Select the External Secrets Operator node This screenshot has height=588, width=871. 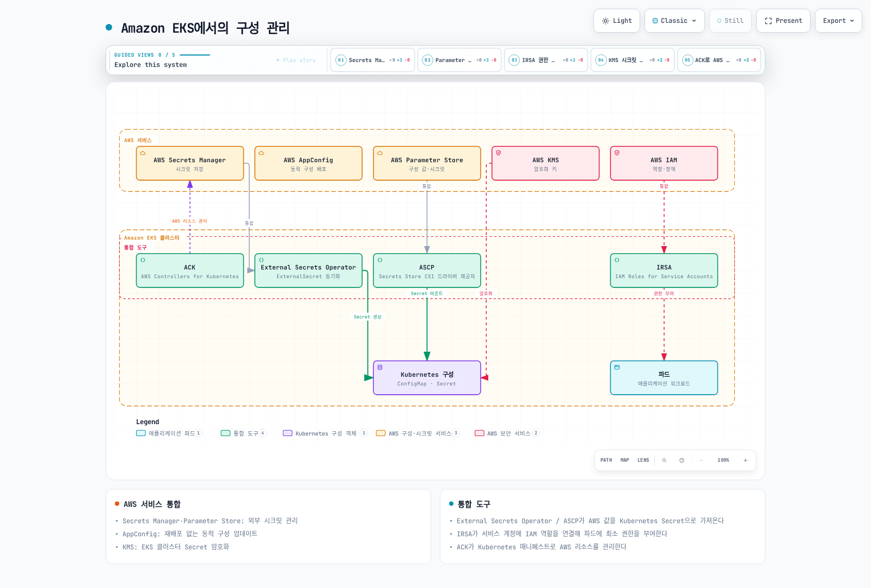[309, 271]
